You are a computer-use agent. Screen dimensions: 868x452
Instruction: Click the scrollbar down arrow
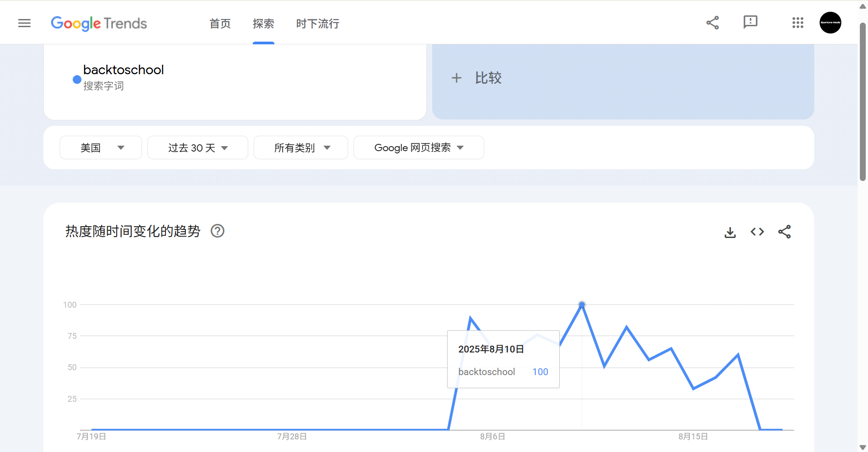(x=863, y=447)
